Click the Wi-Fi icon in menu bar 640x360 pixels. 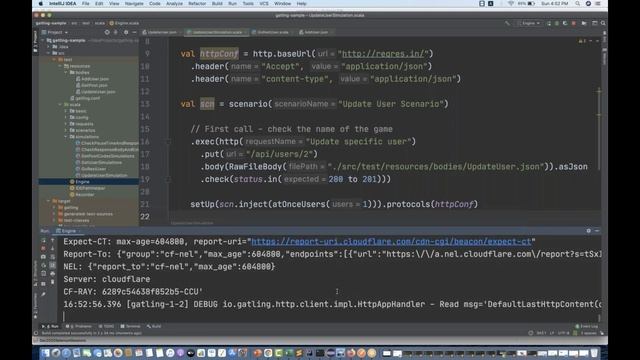tap(511, 4)
